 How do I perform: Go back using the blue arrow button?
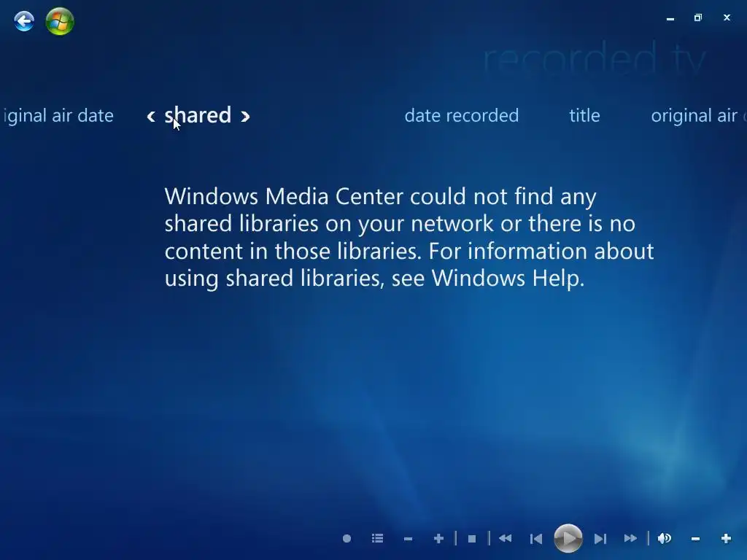[x=24, y=21]
